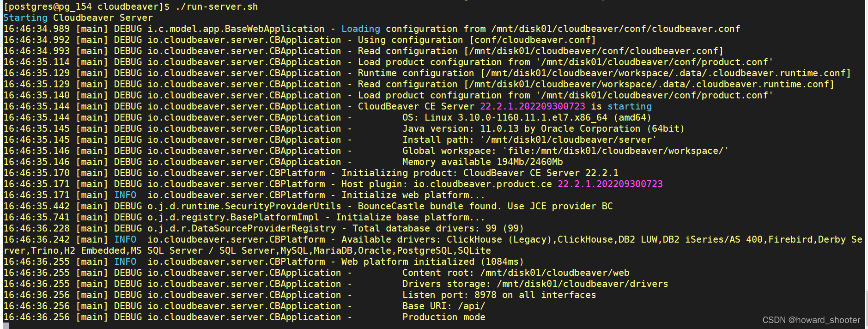Image resolution: width=868 pixels, height=329 pixels.
Task: Click 'Memory available 194Mb/2460Mb'
Action: point(483,162)
